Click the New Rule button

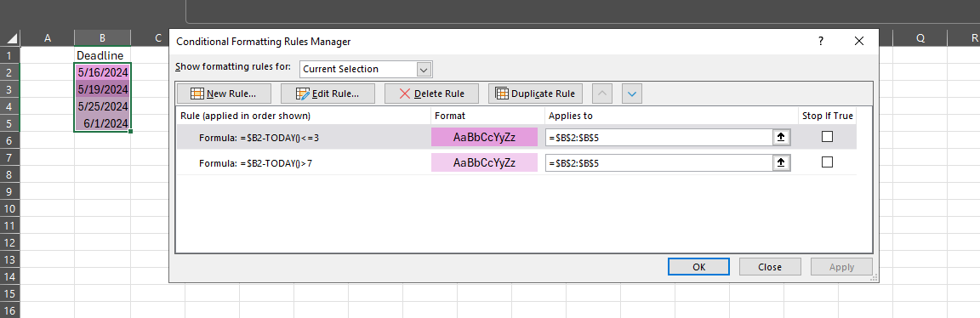click(224, 94)
